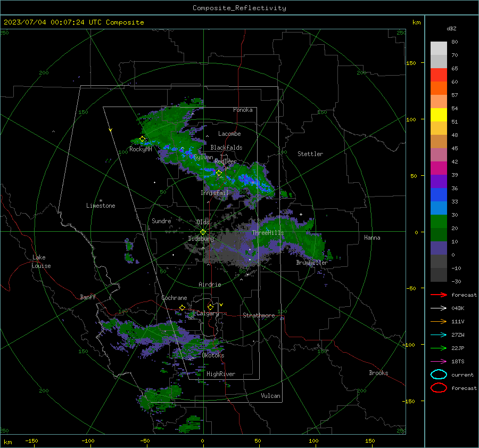479x448 pixels.
Task: Click the yellow radar center marker at Olds
Action: point(203,232)
